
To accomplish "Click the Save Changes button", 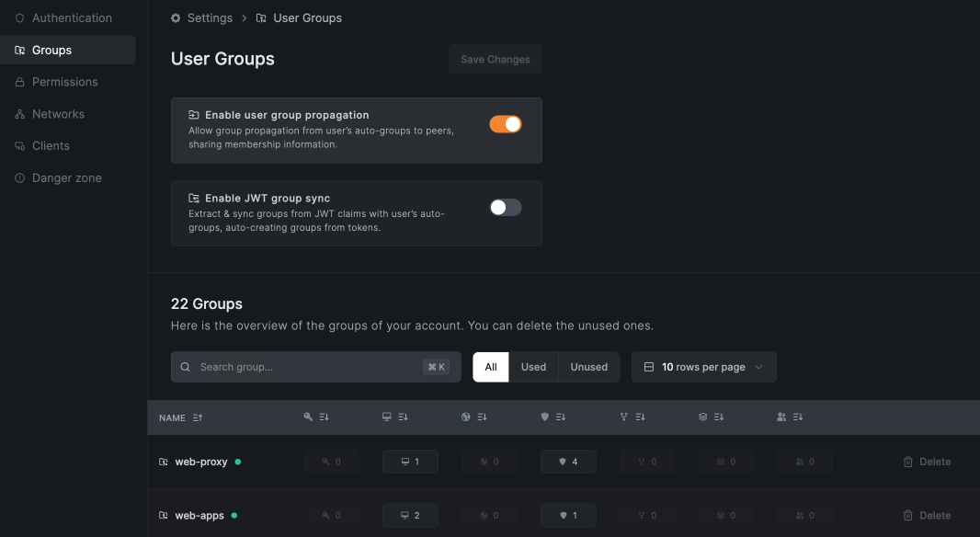I will coord(495,59).
